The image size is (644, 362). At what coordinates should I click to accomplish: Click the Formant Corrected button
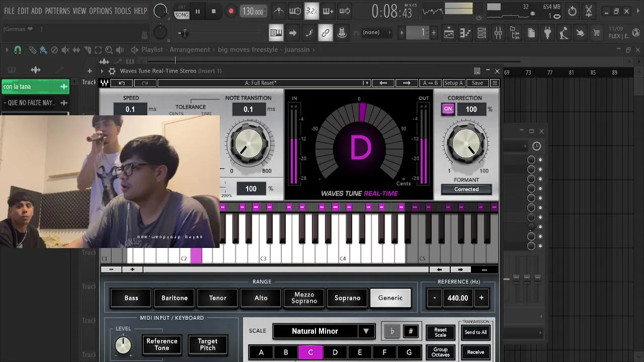pos(466,190)
